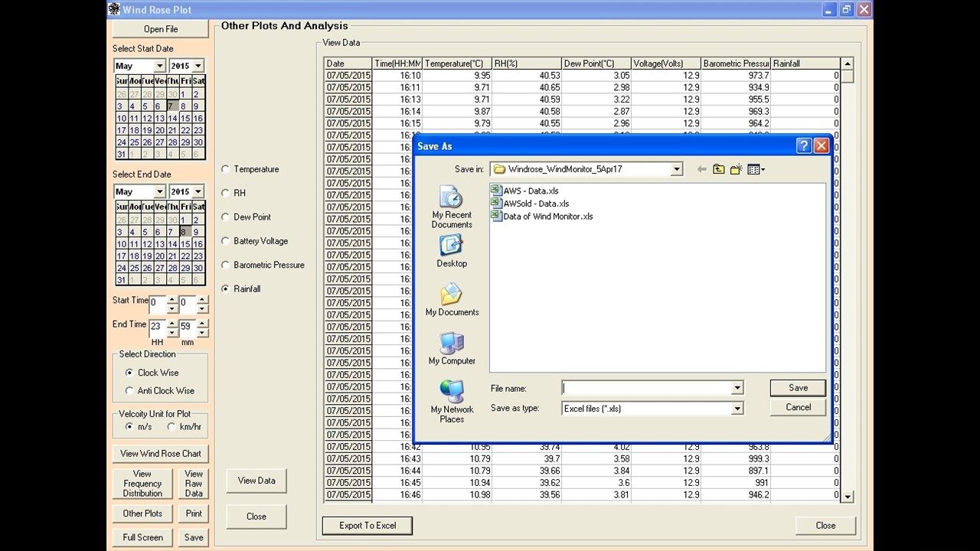Click the View Data button
The height and width of the screenshot is (551, 980).
pyautogui.click(x=256, y=481)
